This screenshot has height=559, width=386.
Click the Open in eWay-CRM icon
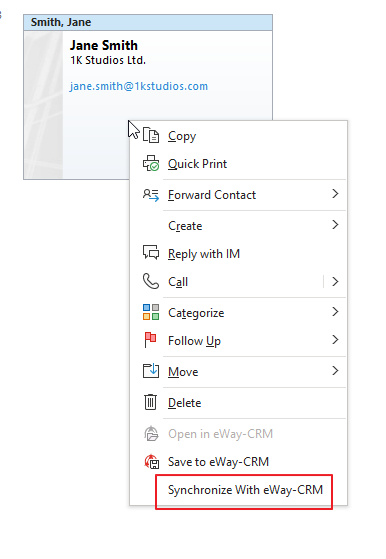(151, 434)
